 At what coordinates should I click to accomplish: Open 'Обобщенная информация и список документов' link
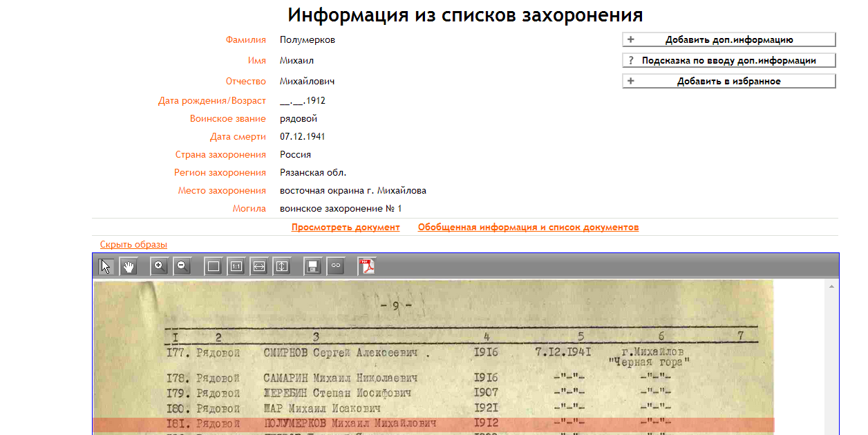coord(528,228)
